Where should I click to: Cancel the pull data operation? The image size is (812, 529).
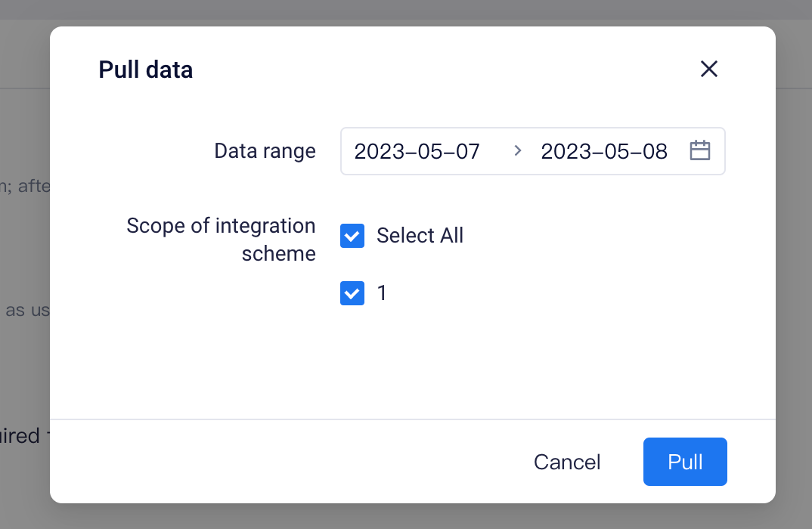(567, 462)
